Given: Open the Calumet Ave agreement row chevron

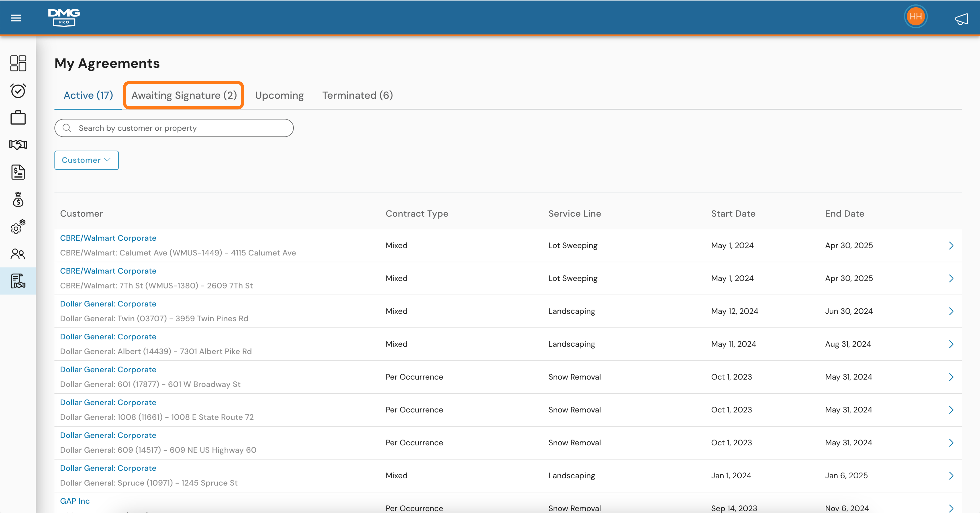Looking at the screenshot, I should pyautogui.click(x=951, y=246).
